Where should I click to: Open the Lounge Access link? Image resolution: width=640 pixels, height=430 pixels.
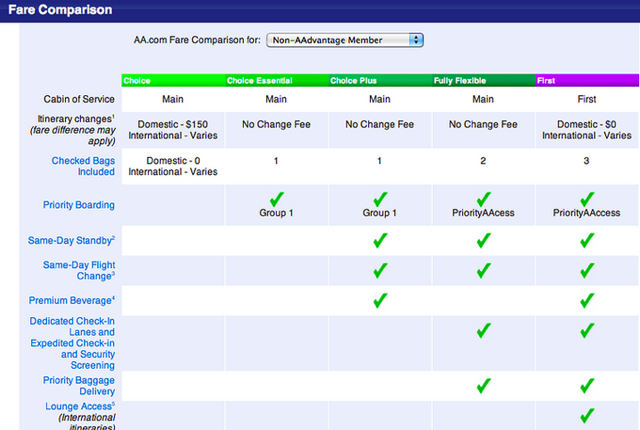(x=80, y=406)
